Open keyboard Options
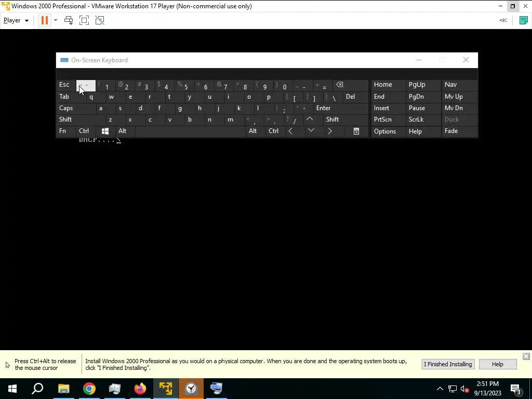The height and width of the screenshot is (399, 532). [x=388, y=131]
